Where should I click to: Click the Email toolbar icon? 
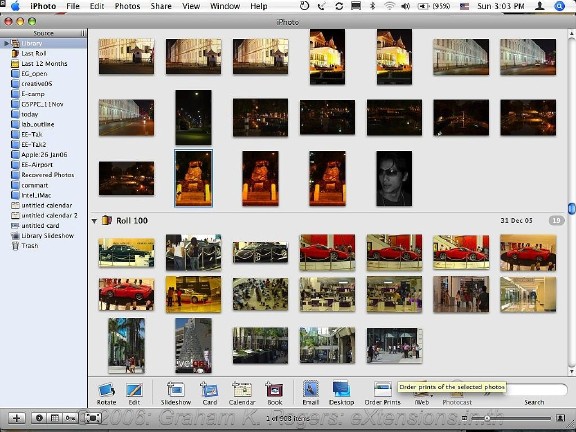(x=310, y=389)
